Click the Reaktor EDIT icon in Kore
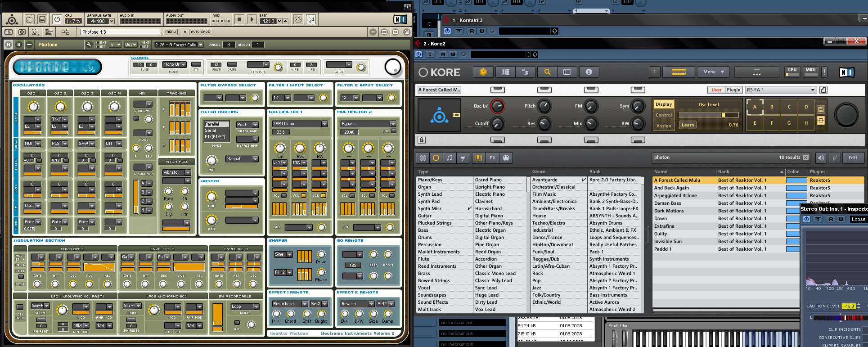 pos(456,115)
